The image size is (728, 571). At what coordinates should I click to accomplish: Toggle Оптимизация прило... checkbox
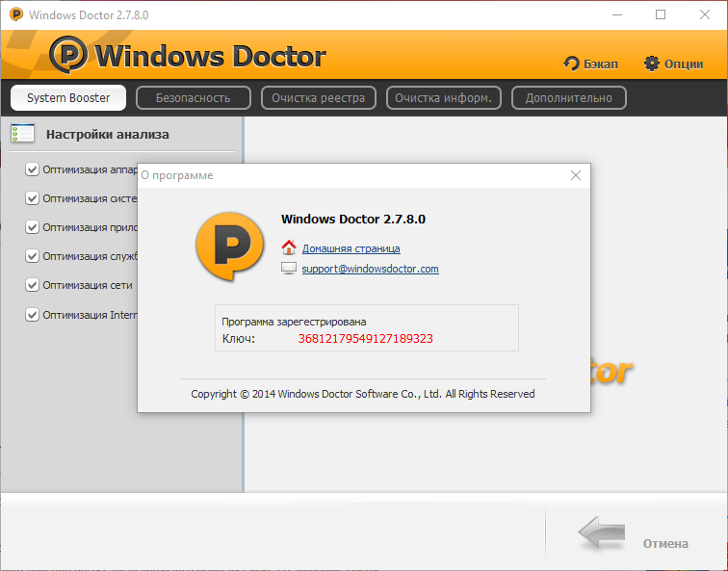[32, 227]
